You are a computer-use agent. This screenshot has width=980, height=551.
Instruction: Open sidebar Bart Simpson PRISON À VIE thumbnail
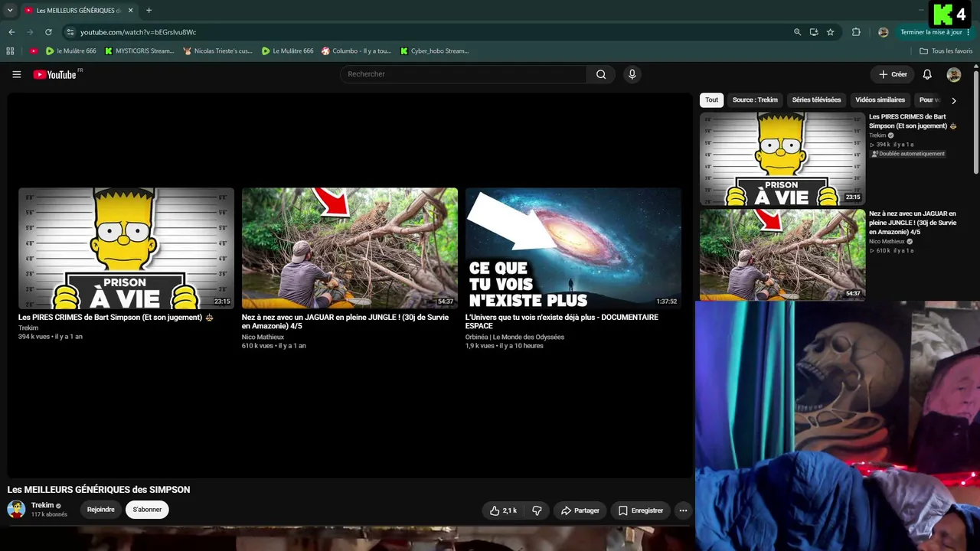click(x=782, y=159)
